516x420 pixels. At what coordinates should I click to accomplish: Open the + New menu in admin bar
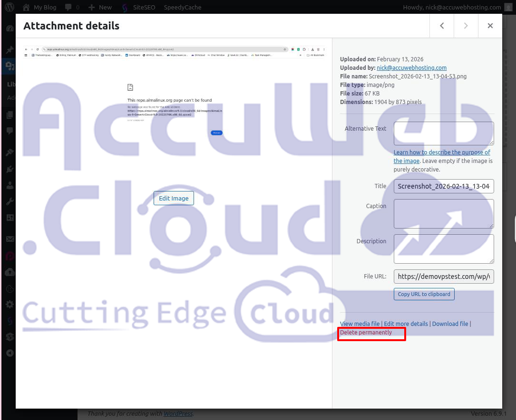click(x=100, y=7)
